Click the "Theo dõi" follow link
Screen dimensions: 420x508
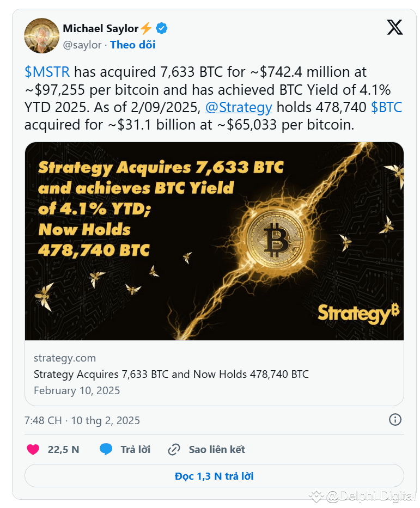(132, 45)
